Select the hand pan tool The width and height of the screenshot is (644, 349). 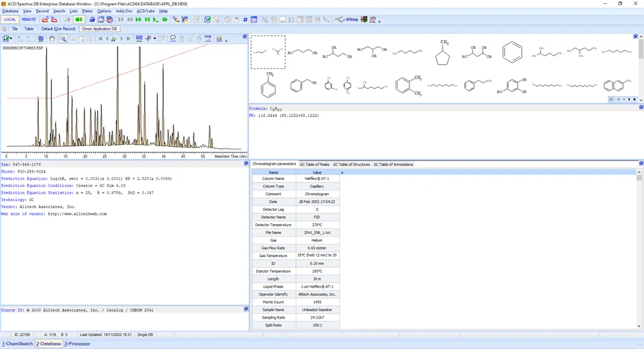pos(52,38)
